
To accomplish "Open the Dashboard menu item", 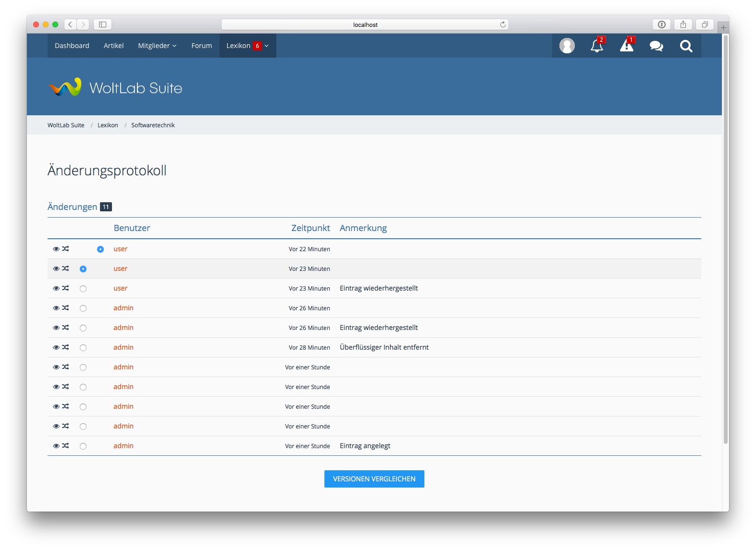I will pos(72,46).
